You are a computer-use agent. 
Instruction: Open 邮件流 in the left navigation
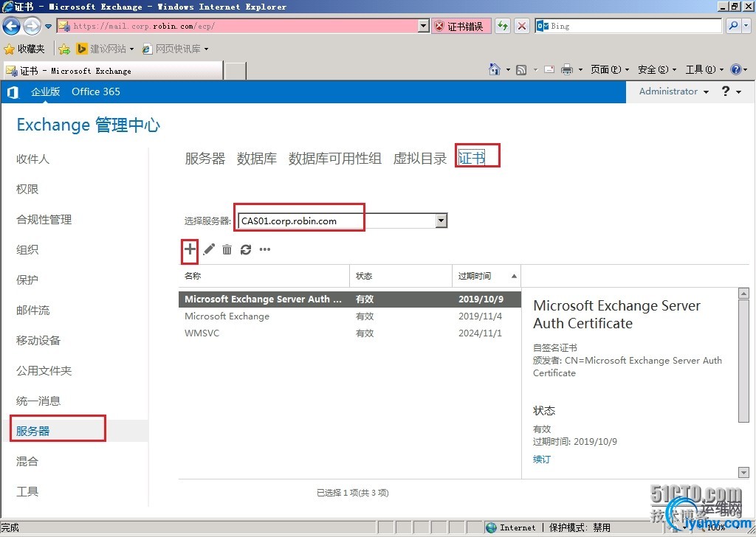tap(32, 310)
